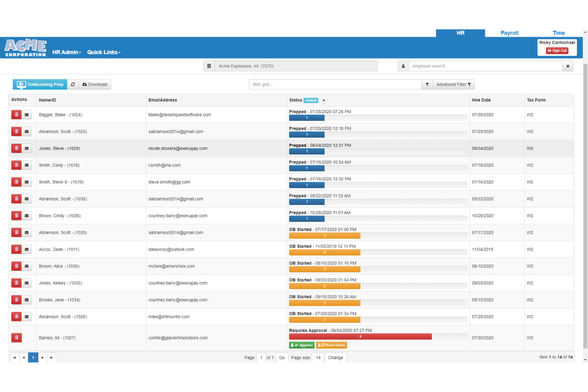Image resolution: width=588 pixels, height=392 pixels.
Task: Sort by Name/ID column header
Action: pos(47,100)
